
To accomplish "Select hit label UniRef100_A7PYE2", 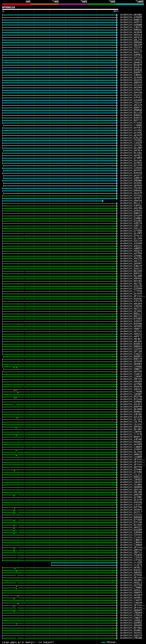I will click(131, 98).
